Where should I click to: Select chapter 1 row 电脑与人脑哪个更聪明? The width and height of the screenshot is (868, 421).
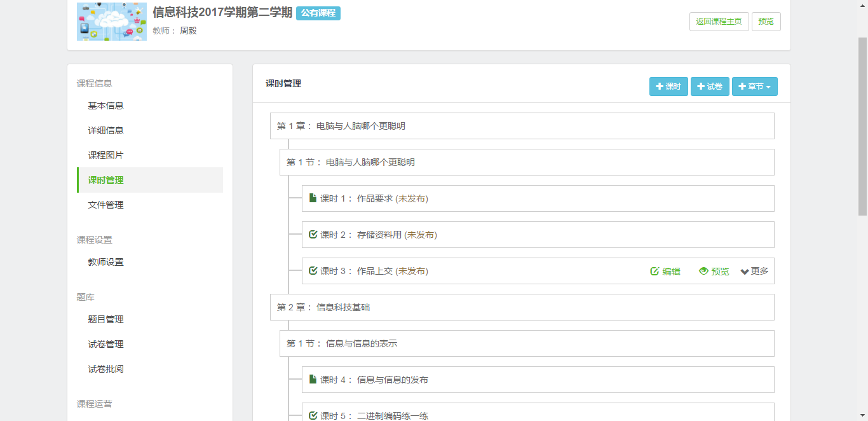tap(522, 126)
